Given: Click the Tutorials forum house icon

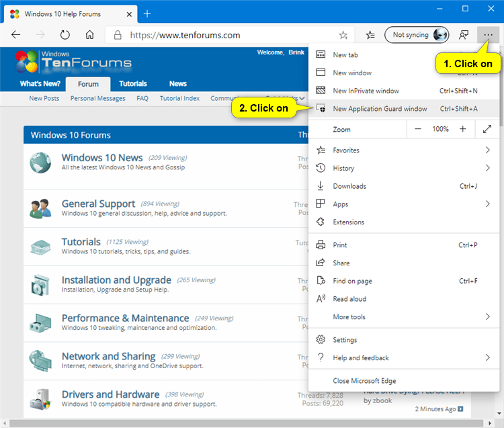Looking at the screenshot, I should tap(40, 247).
